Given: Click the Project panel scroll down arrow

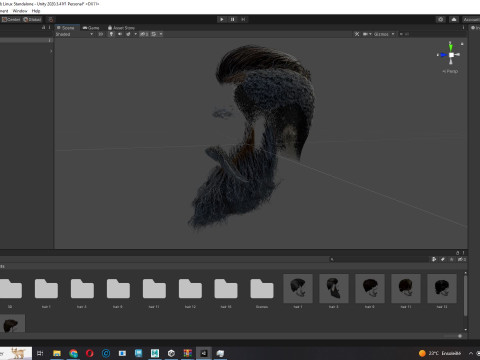Looking at the screenshot, I should (x=465, y=330).
